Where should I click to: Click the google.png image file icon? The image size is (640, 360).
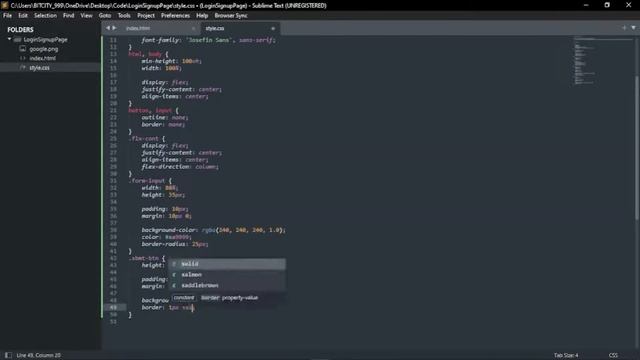pos(22,49)
